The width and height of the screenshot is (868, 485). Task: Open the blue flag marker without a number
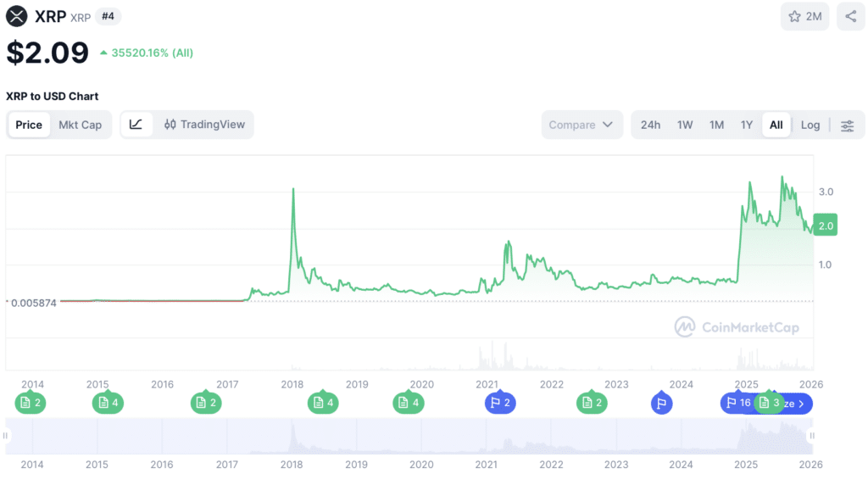(x=661, y=403)
